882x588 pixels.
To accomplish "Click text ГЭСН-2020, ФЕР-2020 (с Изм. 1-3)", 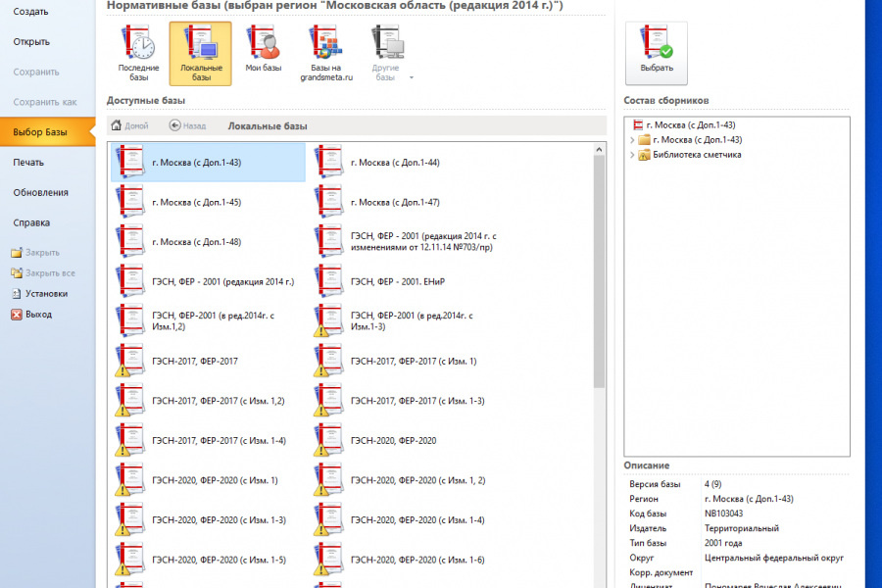I will coord(219,520).
